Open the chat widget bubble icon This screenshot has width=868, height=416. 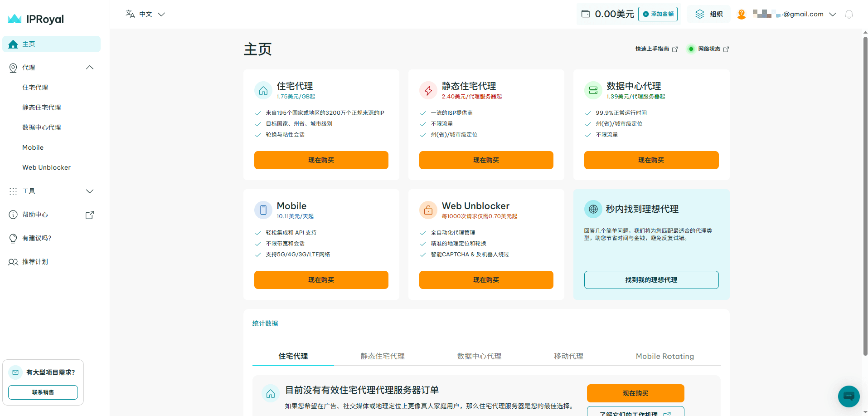pos(848,396)
